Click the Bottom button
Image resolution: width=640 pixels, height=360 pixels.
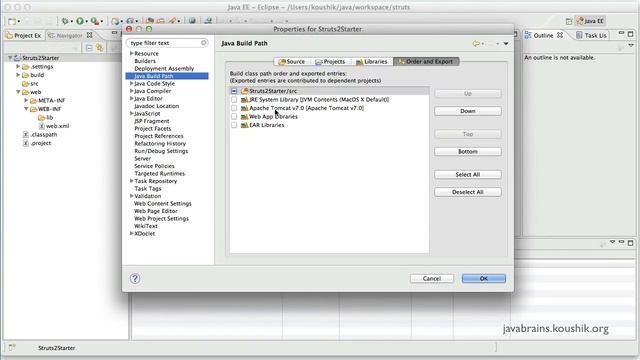(x=468, y=151)
